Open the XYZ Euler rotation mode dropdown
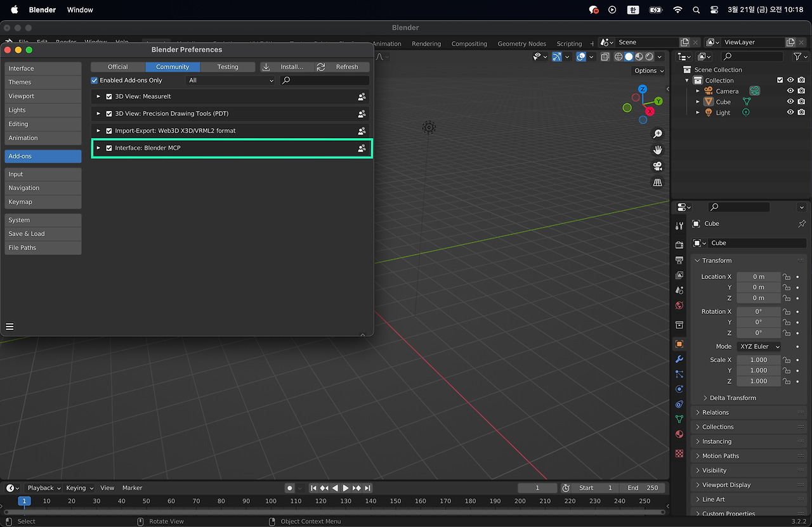812x527 pixels. click(759, 346)
